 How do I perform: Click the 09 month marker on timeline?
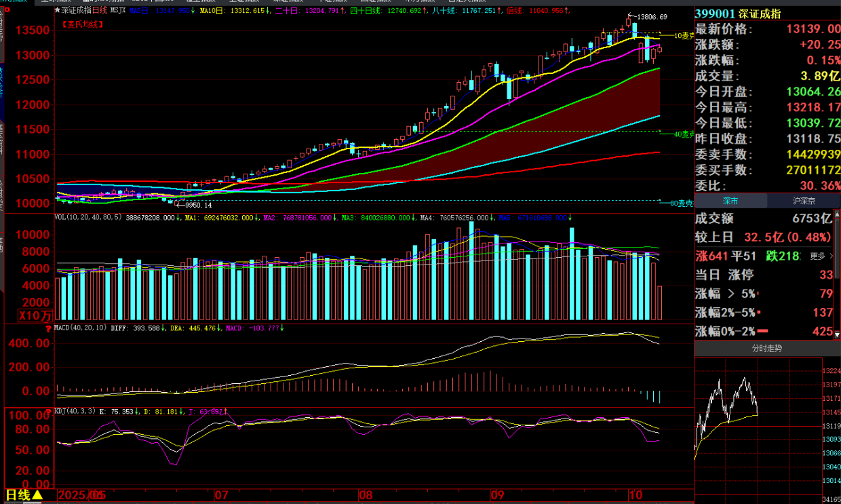498,495
